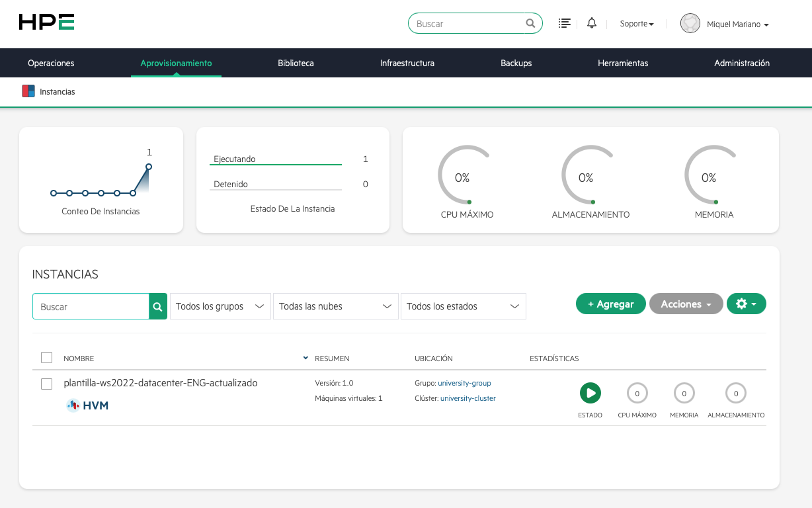Viewport: 812px width, 508px height.
Task: Click the Instancias sub-navigation link
Action: pyautogui.click(x=58, y=92)
